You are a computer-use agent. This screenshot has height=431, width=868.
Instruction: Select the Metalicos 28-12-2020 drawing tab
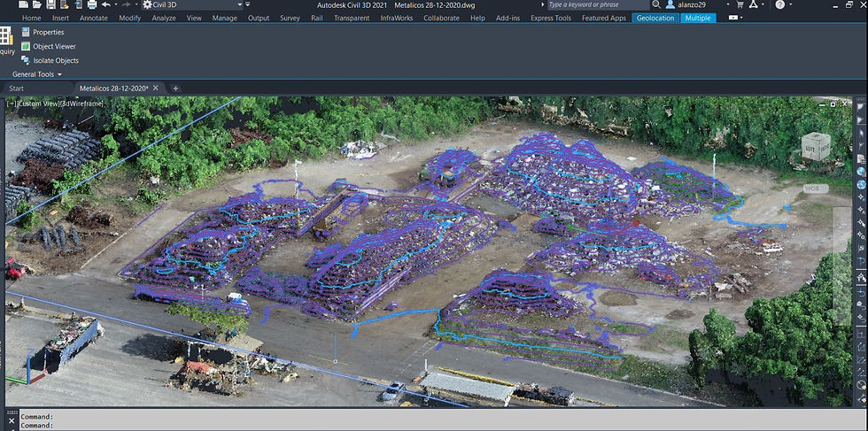[113, 88]
